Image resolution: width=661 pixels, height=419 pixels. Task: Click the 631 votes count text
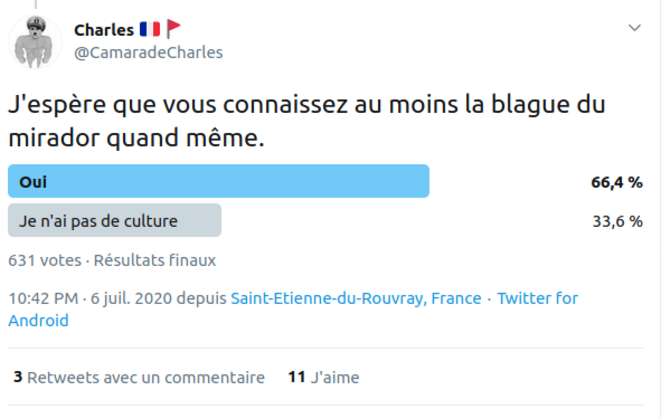[x=45, y=261]
